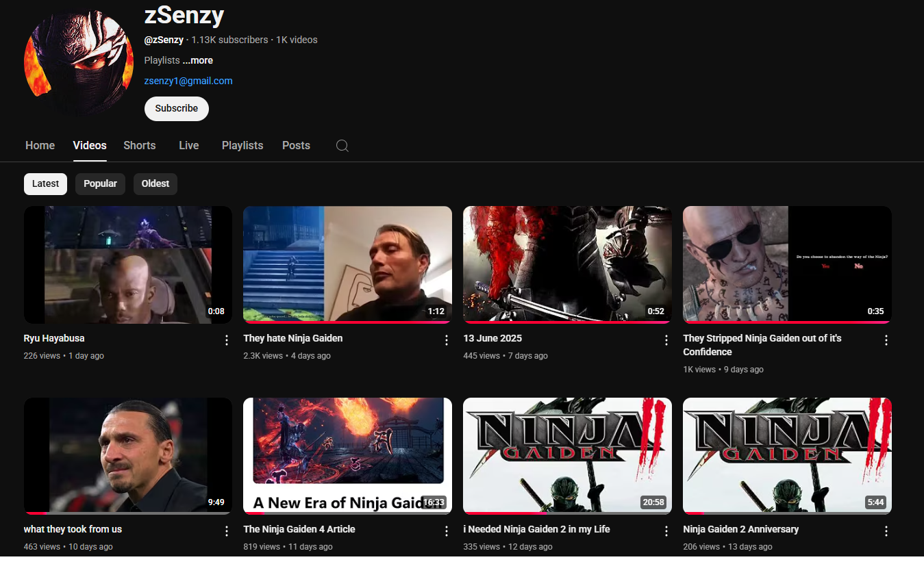Screen dimensions: 924x564
Task: Expand channel description with ...more
Action: click(x=198, y=60)
